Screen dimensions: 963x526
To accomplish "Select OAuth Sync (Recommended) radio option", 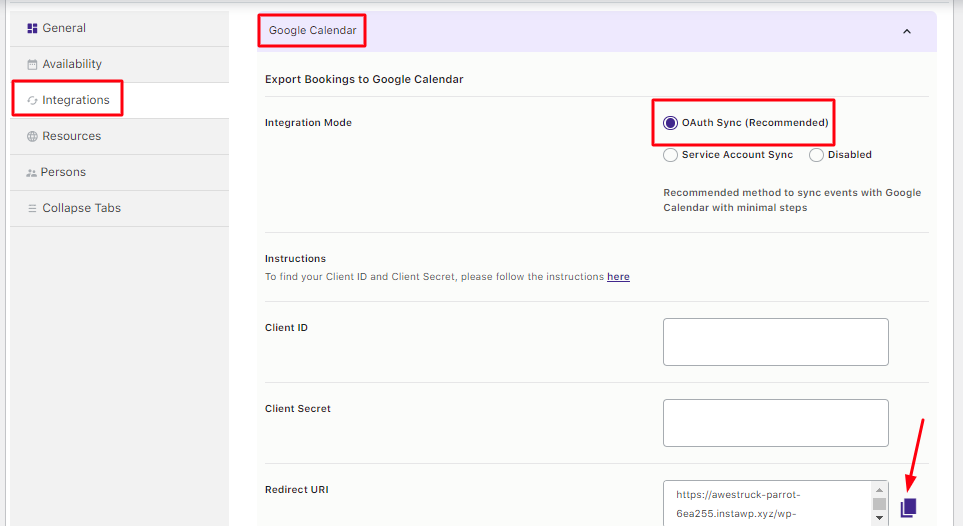I will [x=671, y=123].
